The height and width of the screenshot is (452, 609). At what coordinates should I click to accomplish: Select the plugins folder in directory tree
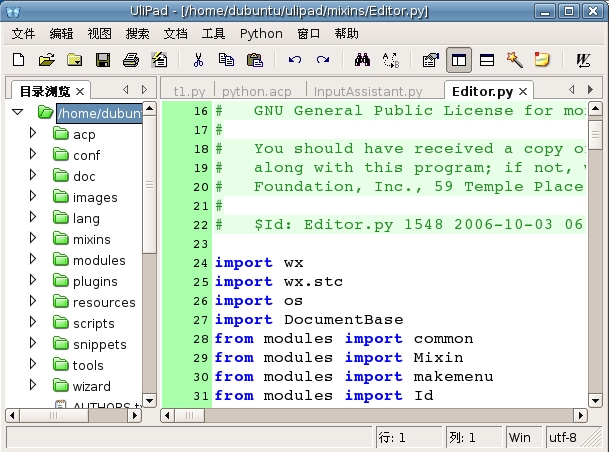pyautogui.click(x=94, y=281)
